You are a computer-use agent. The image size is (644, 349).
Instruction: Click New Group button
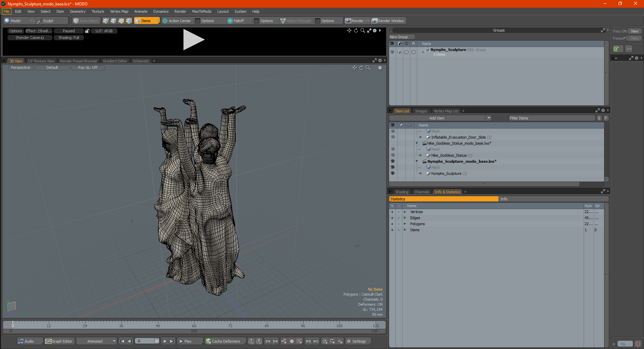point(402,37)
